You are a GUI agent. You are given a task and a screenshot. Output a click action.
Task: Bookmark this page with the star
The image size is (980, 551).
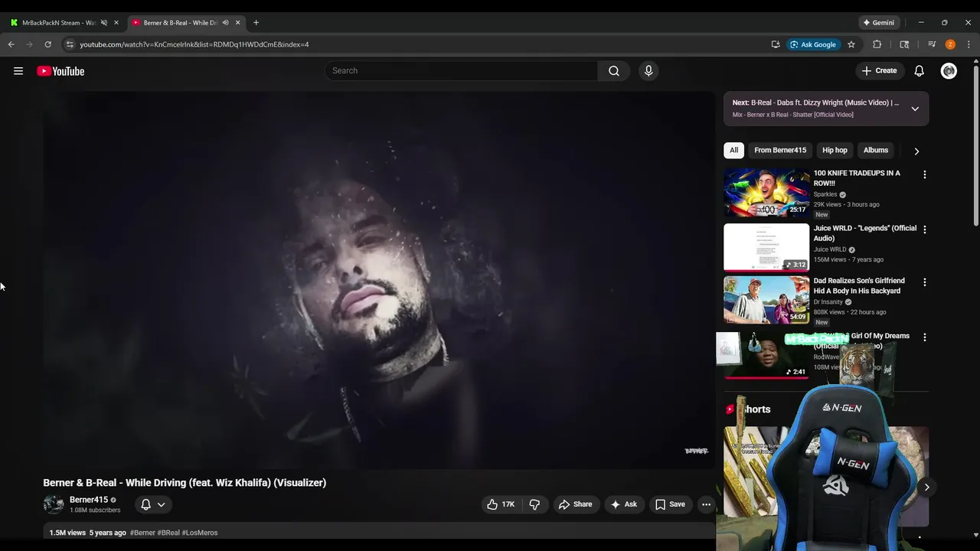pos(851,44)
